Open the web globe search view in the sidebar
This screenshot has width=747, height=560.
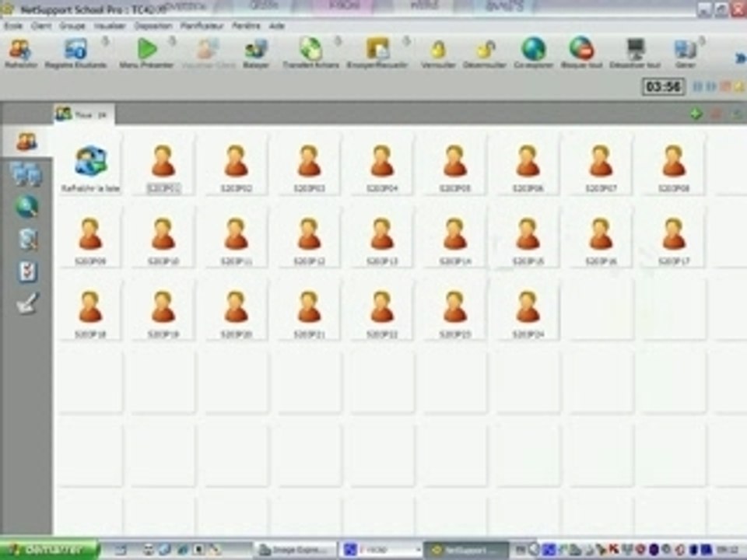click(26, 207)
